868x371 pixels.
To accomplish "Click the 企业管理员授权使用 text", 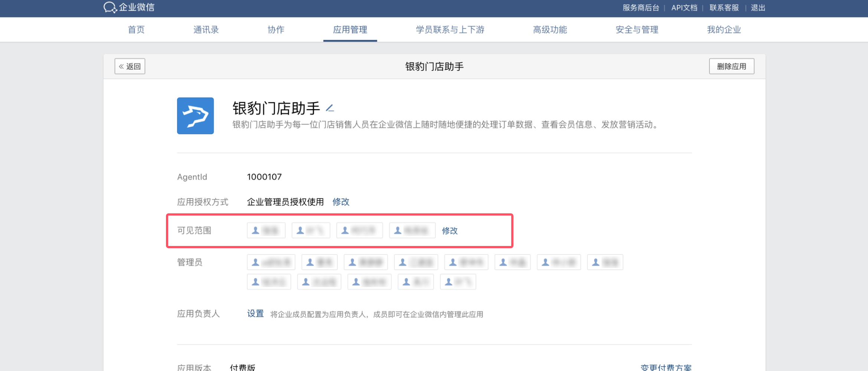I will pyautogui.click(x=285, y=202).
